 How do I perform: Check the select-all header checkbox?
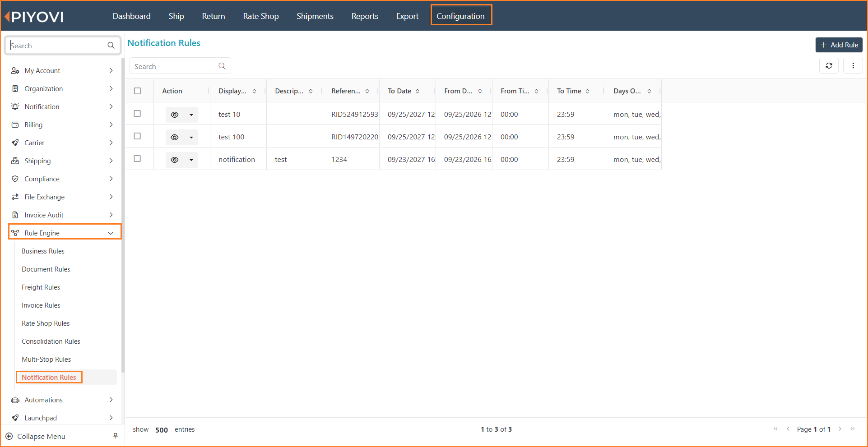138,91
